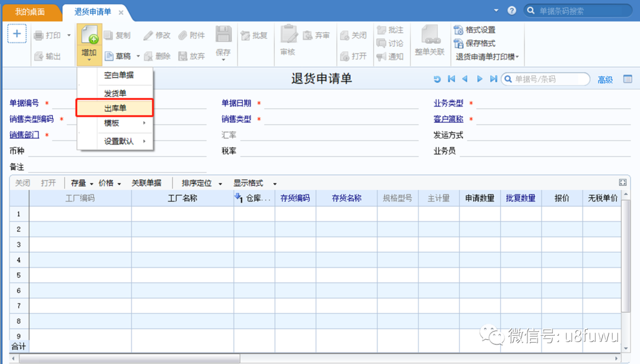Click the vertical scrollbar of the grid

click(626, 256)
